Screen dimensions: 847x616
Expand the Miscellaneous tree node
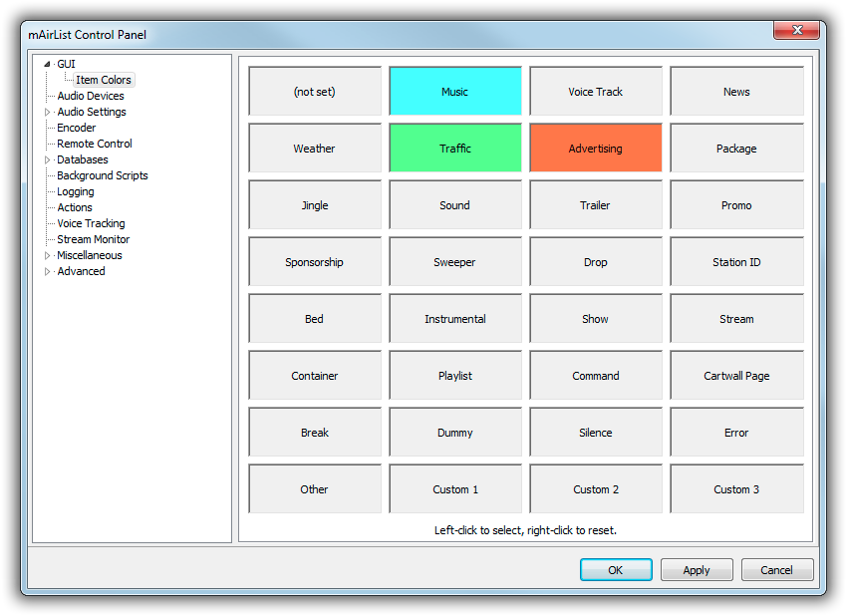[47, 256]
